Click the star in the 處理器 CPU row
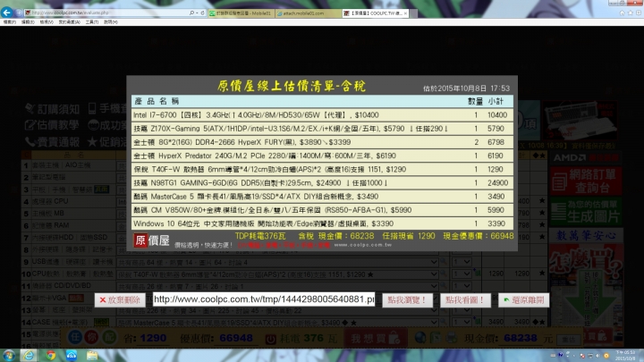The image size is (644, 362). point(542,201)
